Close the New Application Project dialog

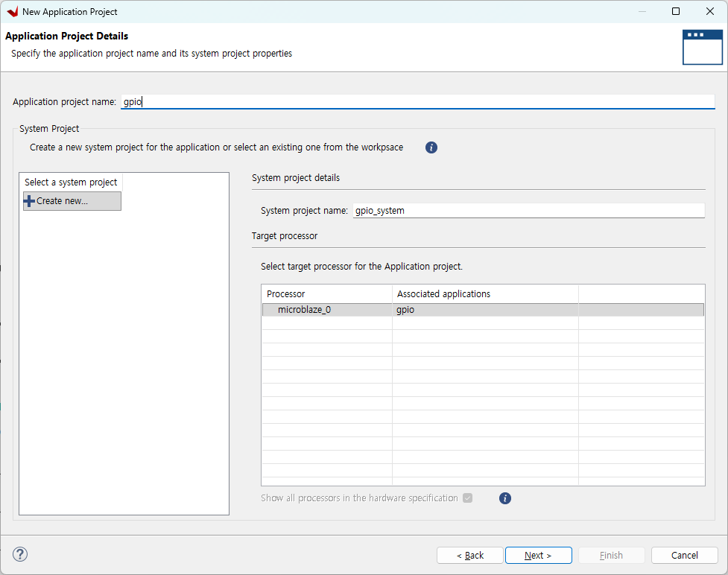click(710, 12)
